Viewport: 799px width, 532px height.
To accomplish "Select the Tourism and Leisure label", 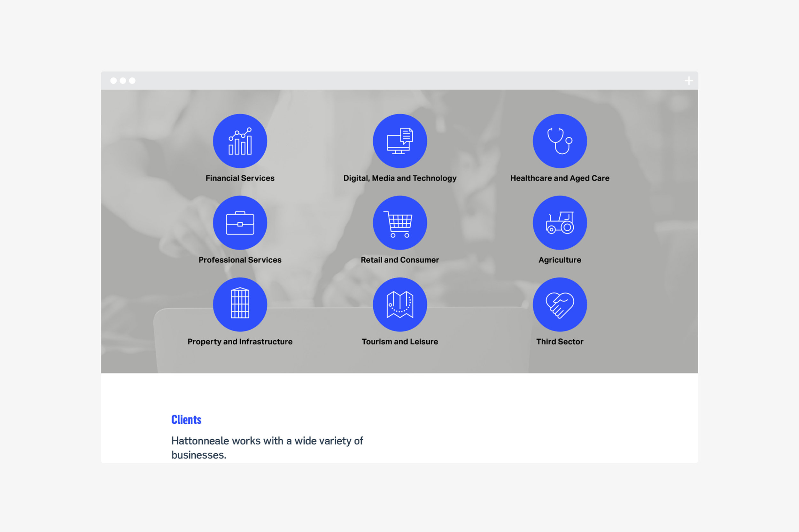I will (x=400, y=342).
